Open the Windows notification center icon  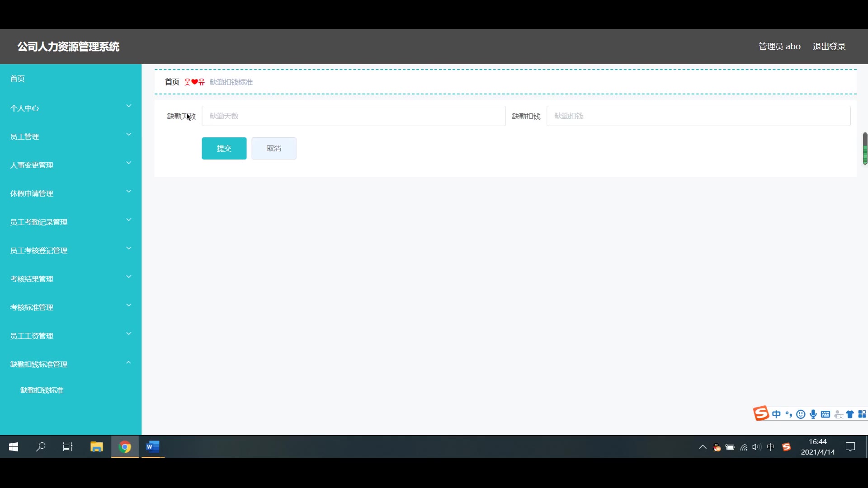click(x=850, y=447)
